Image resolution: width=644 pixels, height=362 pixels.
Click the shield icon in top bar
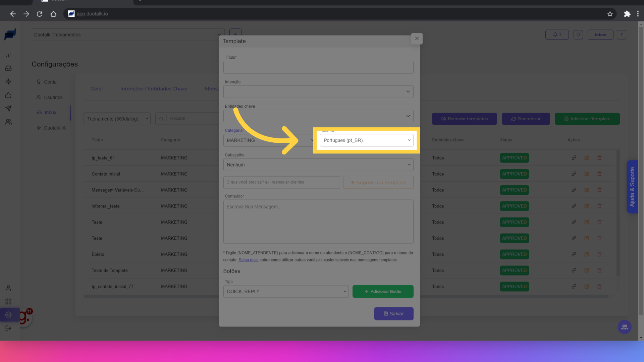point(578,35)
